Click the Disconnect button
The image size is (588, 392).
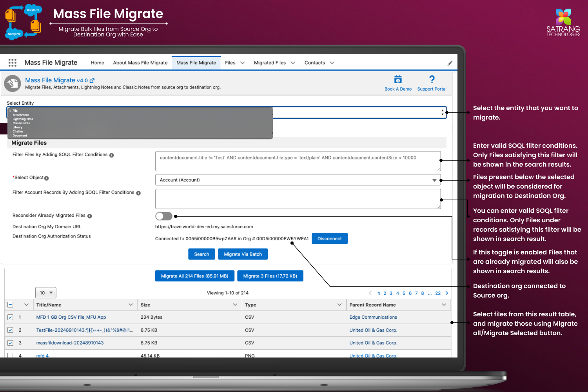click(330, 239)
